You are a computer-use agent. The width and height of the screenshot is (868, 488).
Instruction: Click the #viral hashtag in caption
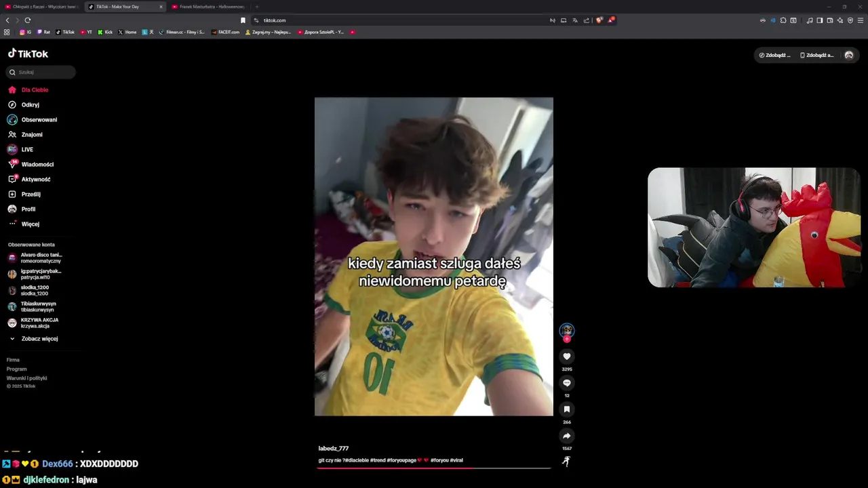(456, 460)
